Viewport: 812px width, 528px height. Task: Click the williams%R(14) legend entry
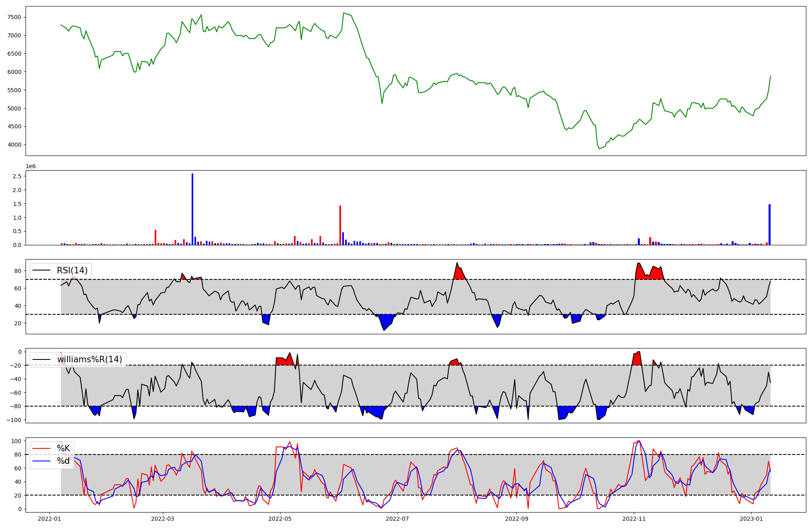89,359
